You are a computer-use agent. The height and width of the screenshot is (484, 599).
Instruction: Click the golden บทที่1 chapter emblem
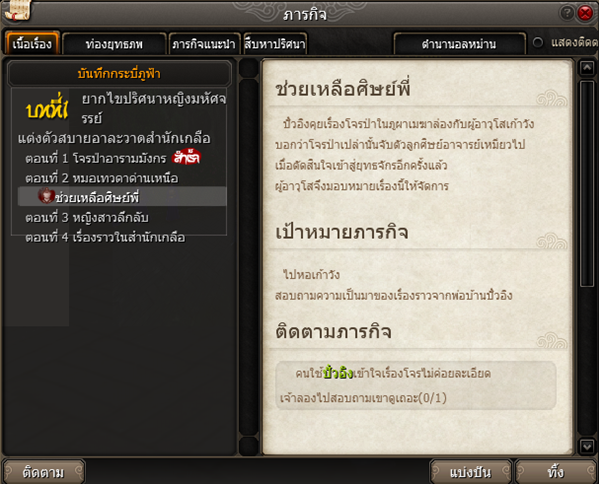47,107
